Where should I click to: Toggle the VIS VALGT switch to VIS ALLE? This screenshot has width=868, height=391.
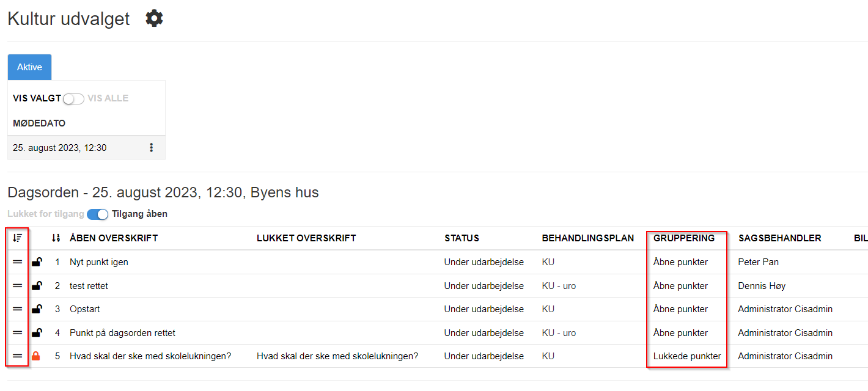click(x=73, y=98)
